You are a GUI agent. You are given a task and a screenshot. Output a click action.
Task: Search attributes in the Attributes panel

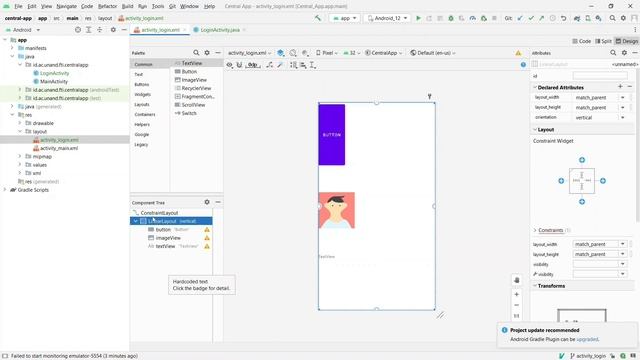pos(613,53)
